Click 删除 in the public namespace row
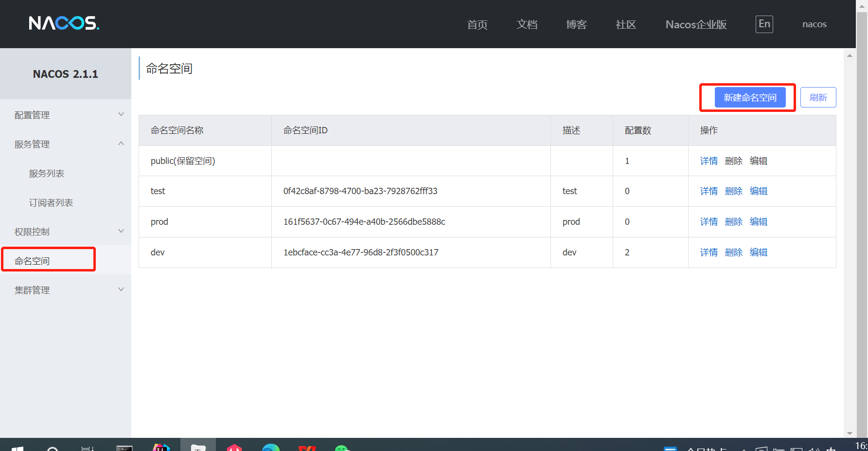 [734, 161]
